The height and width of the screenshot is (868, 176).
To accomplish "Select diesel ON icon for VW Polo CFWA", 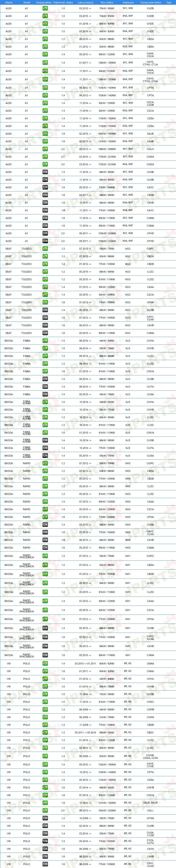I will (x=45, y=818).
